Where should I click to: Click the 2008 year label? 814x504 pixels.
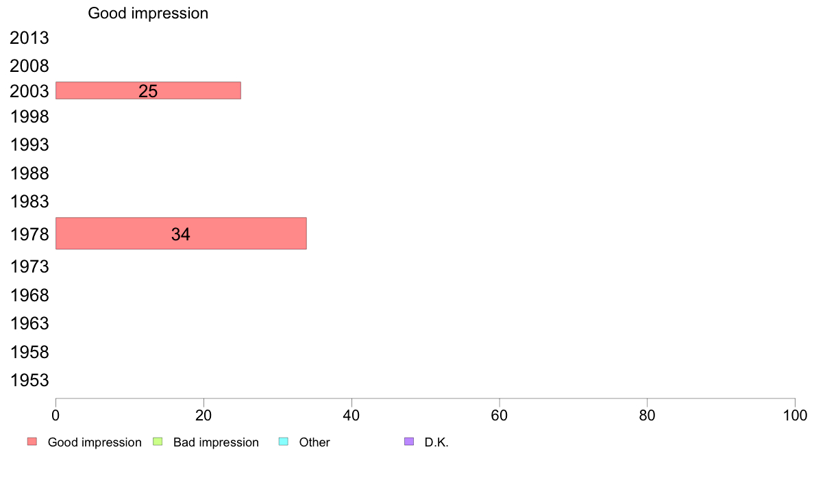click(29, 66)
